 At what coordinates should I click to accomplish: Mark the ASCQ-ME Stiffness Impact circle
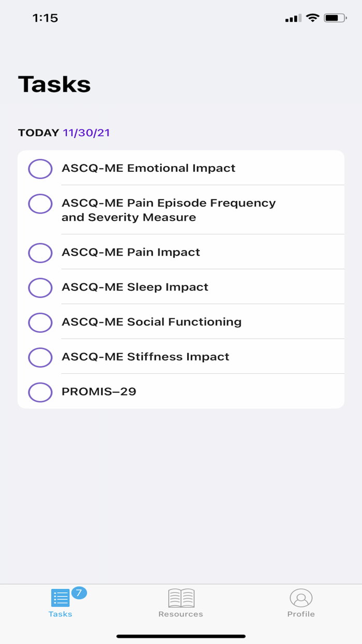click(40, 357)
